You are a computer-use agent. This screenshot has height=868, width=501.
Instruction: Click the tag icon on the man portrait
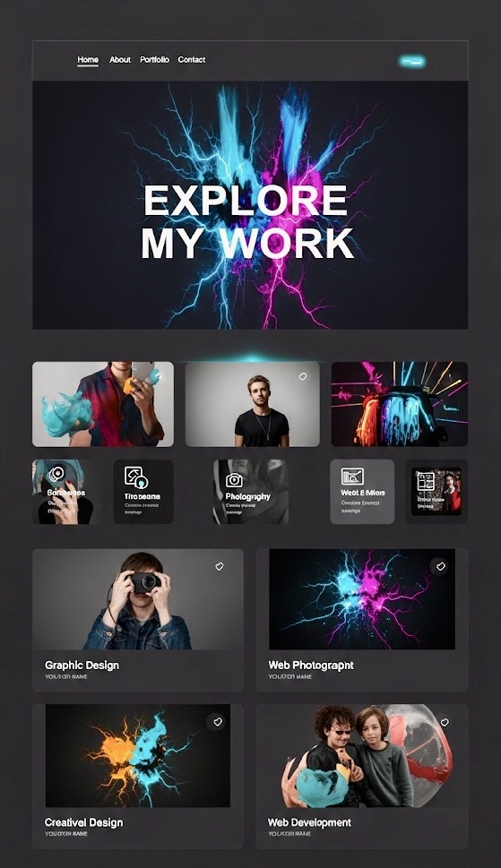click(302, 376)
